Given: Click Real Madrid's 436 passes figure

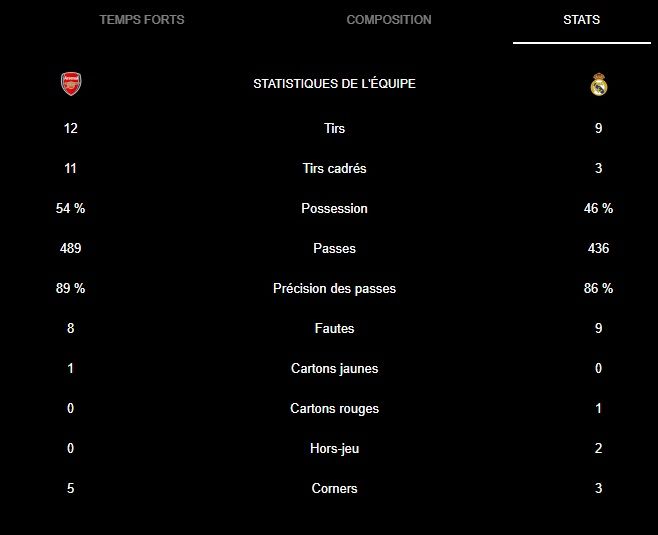Looking at the screenshot, I should tap(598, 248).
